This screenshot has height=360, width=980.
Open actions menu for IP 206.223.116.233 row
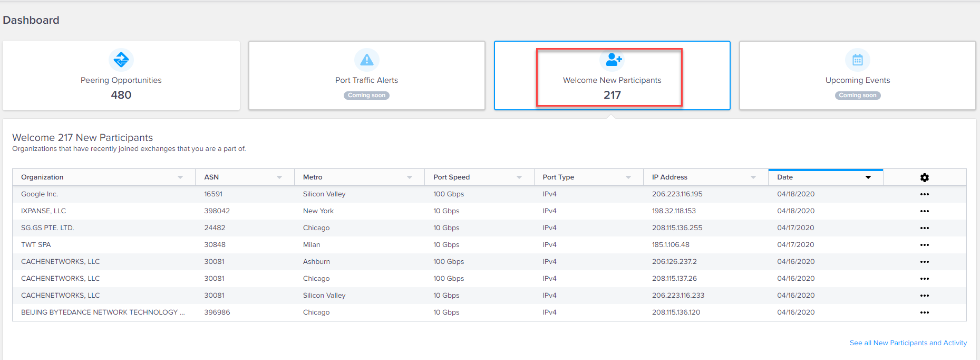[x=925, y=296]
